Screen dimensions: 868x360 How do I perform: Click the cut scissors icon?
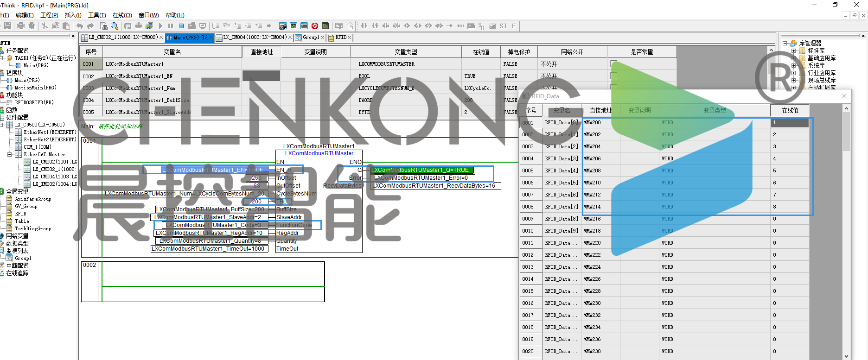(x=45, y=26)
